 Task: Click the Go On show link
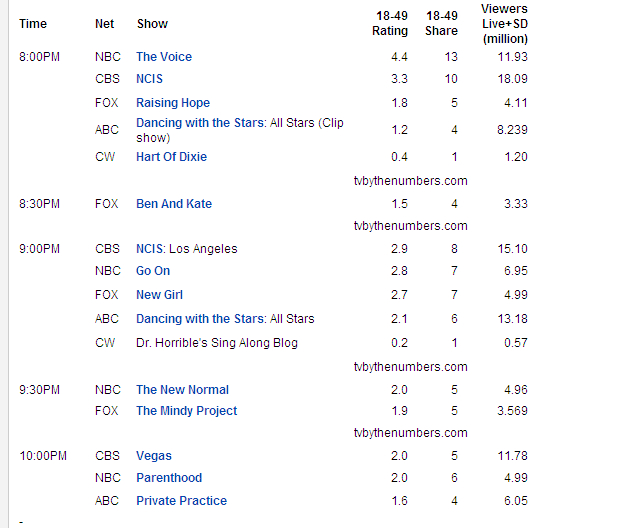click(153, 271)
